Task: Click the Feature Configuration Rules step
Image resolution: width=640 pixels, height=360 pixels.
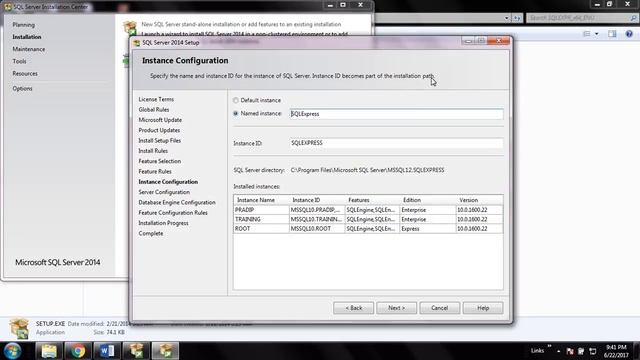Action: coord(173,213)
